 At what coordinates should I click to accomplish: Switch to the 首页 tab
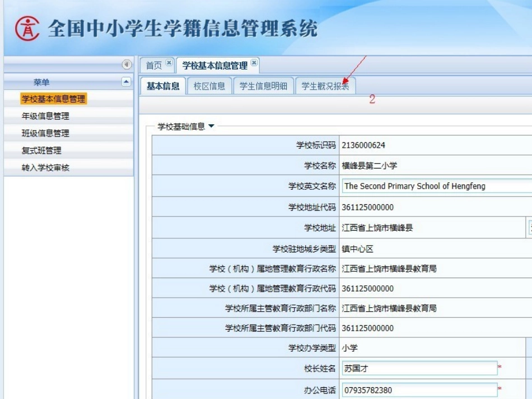click(x=153, y=65)
